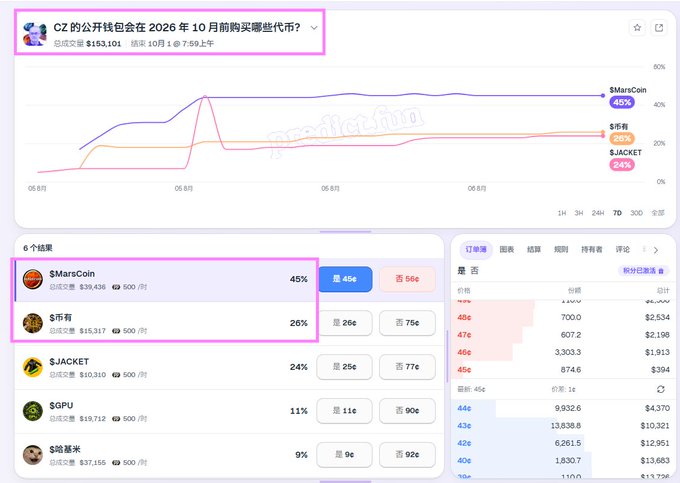Buy No at 92¢ for $哈基米

(x=407, y=454)
